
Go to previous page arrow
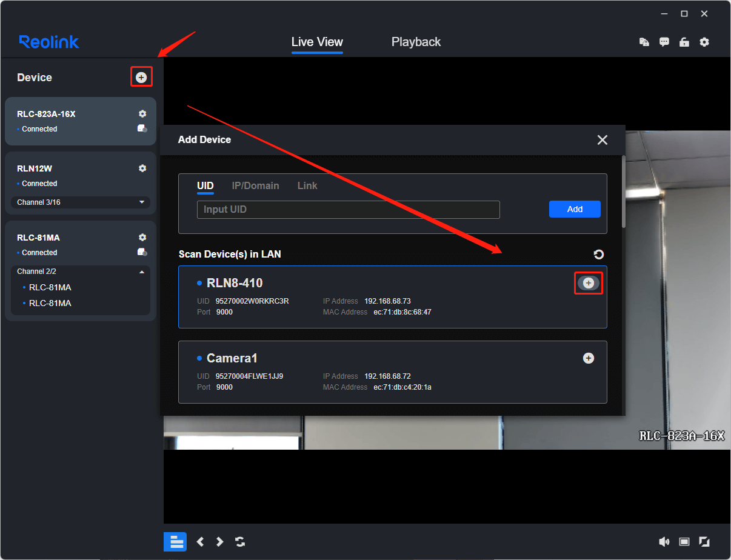point(201,542)
